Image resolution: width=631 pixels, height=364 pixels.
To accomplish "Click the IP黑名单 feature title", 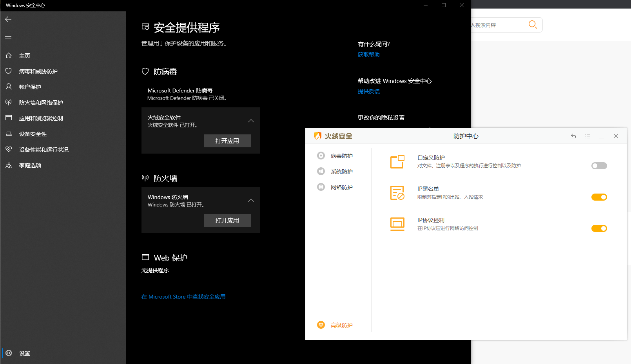I will (x=428, y=189).
